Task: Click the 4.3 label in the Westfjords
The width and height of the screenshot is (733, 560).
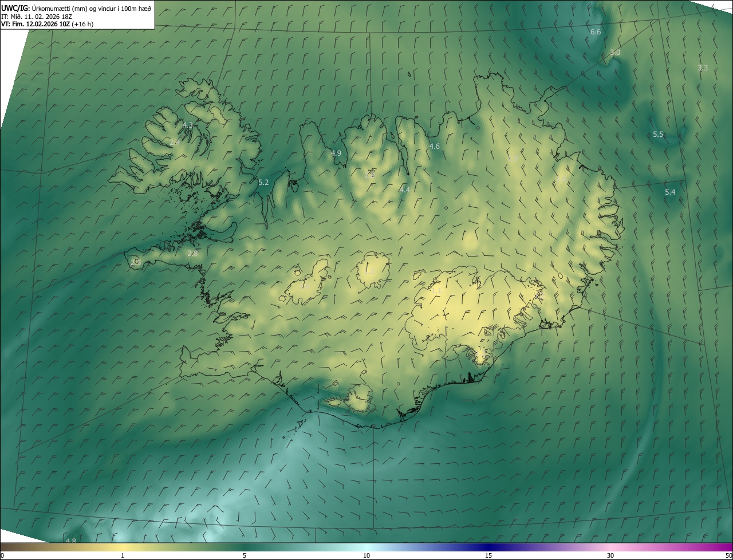Action: pyautogui.click(x=187, y=125)
